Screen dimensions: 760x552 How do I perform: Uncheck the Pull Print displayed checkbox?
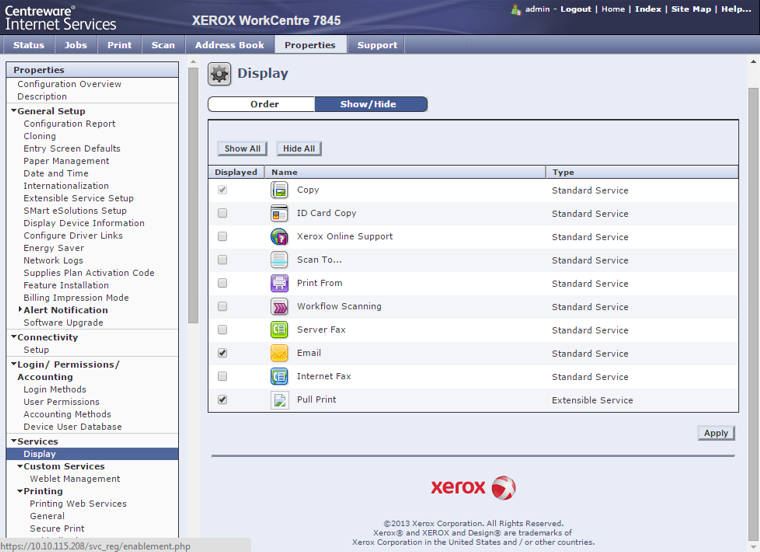click(x=222, y=400)
